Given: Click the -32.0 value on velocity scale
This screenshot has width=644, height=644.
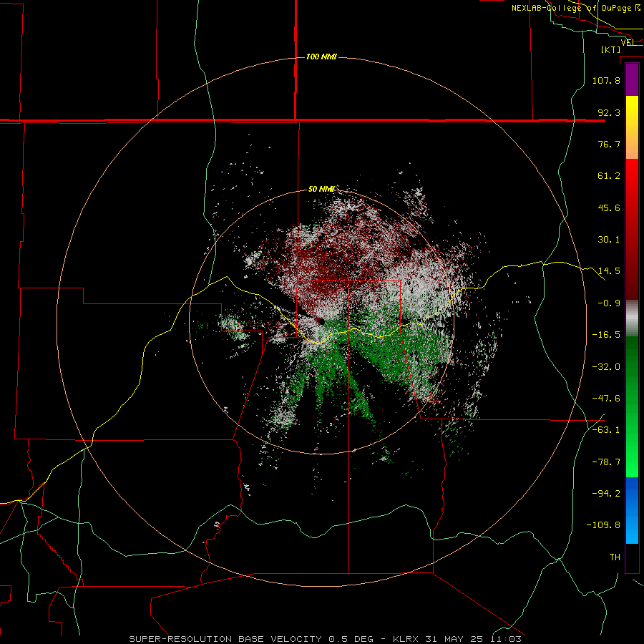Looking at the screenshot, I should (x=606, y=367).
